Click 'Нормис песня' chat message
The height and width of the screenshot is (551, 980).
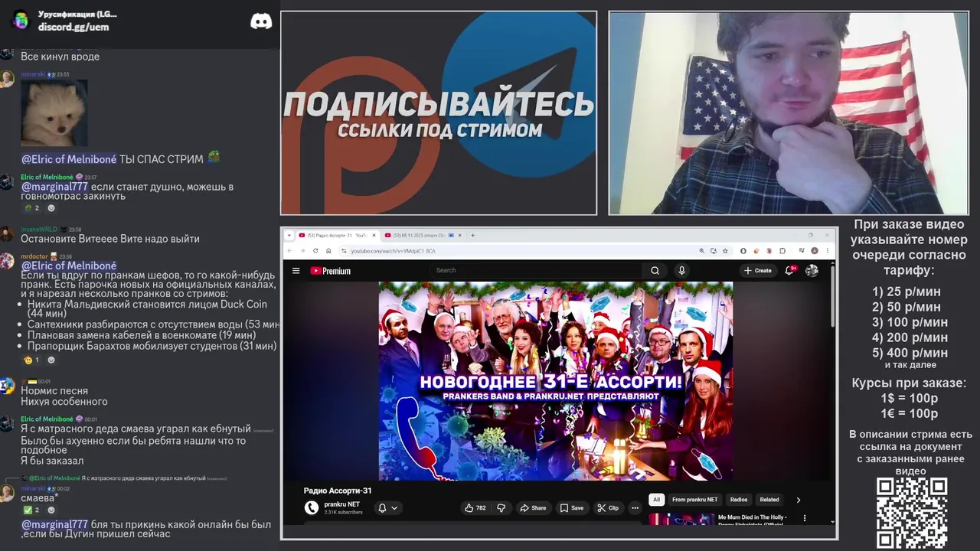(x=54, y=391)
